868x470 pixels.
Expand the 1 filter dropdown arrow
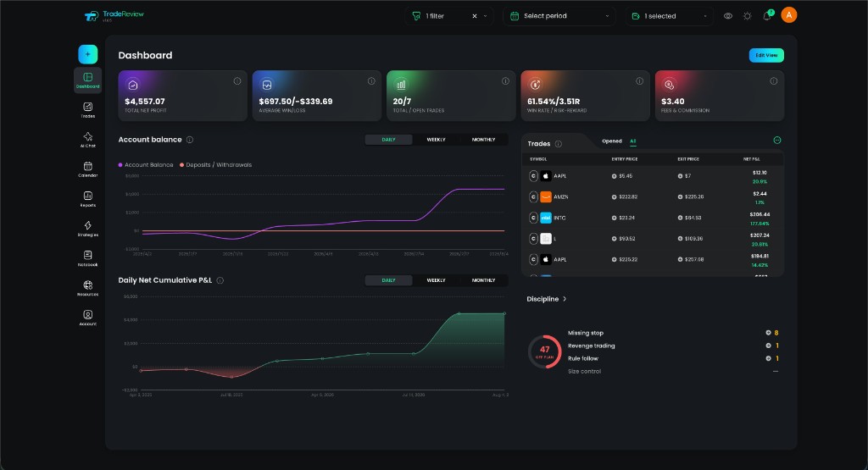[x=486, y=16]
